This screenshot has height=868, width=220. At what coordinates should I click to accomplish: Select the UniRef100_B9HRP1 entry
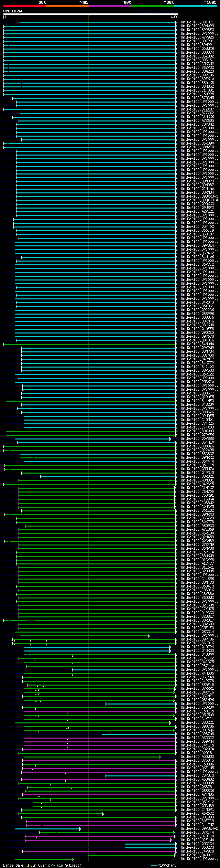(x=197, y=45)
